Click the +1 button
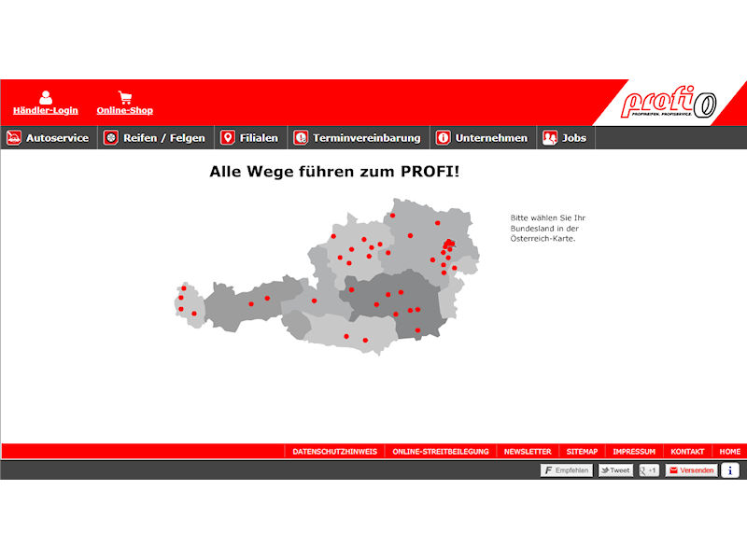This screenshot has width=747, height=560. [649, 470]
